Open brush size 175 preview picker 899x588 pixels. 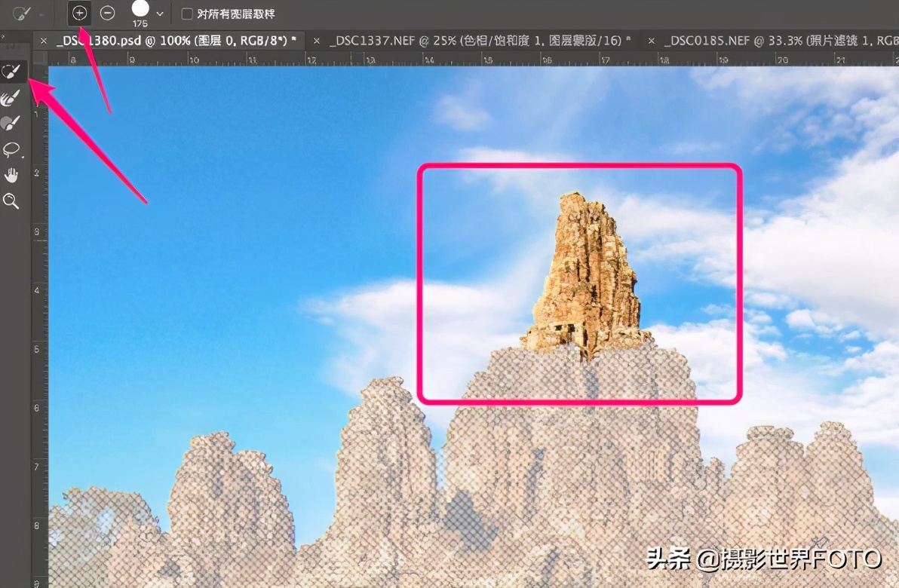(140, 13)
